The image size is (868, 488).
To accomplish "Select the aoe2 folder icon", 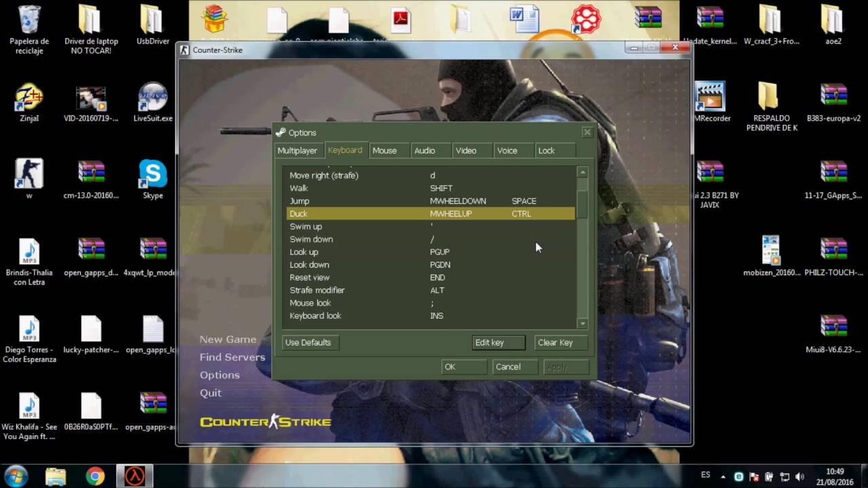I will (x=833, y=20).
